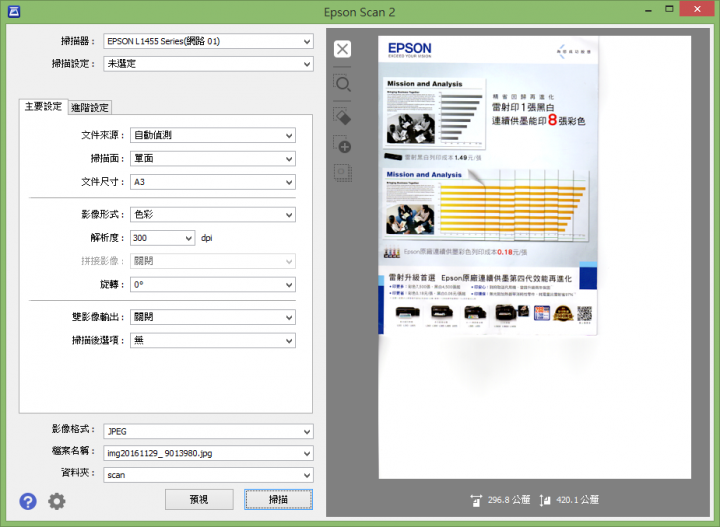720x527 pixels.
Task: Close the preview with the X icon
Action: 342,49
